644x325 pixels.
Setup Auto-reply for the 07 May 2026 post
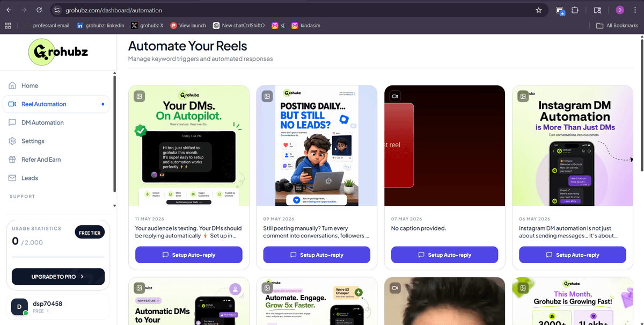pyautogui.click(x=445, y=255)
